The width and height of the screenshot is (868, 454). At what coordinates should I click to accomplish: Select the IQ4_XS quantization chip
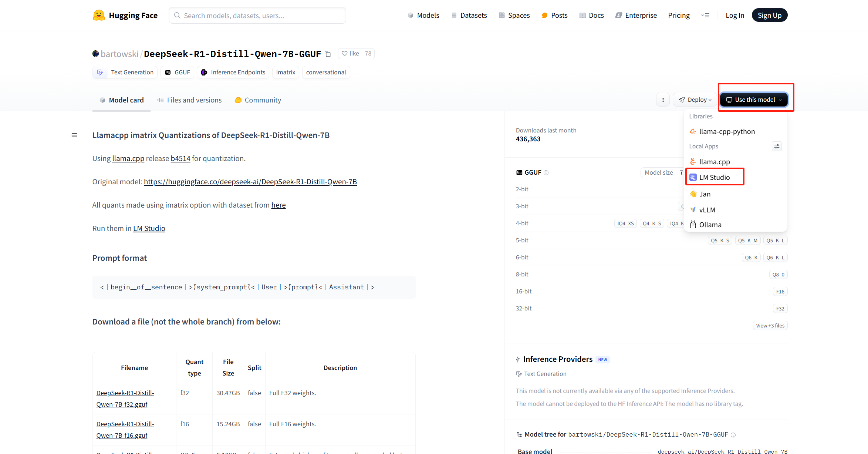pyautogui.click(x=625, y=223)
